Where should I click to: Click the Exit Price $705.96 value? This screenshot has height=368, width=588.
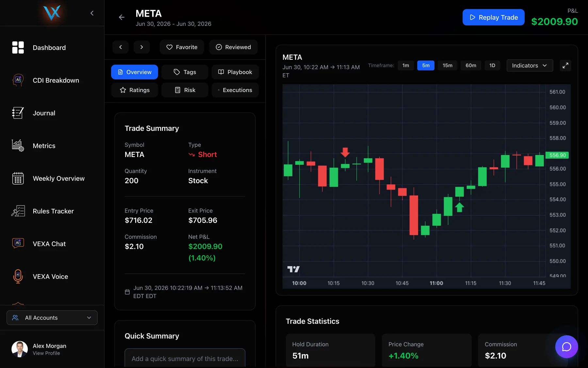pyautogui.click(x=203, y=220)
